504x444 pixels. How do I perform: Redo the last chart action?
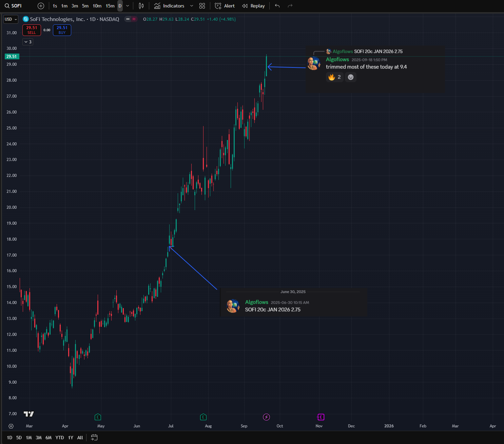(290, 6)
